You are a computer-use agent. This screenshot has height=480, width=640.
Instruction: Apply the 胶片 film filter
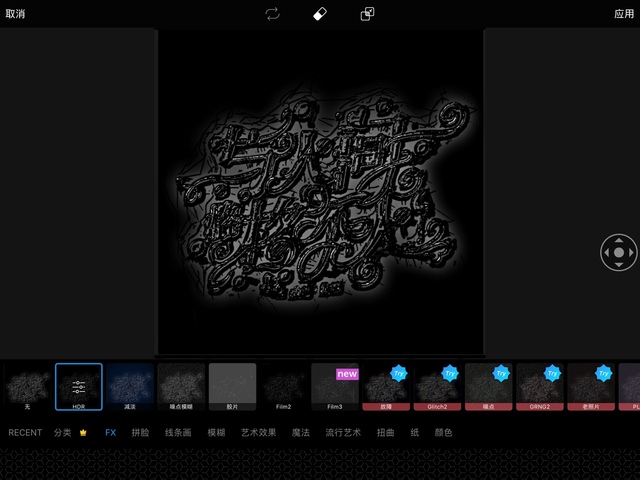[x=232, y=386]
